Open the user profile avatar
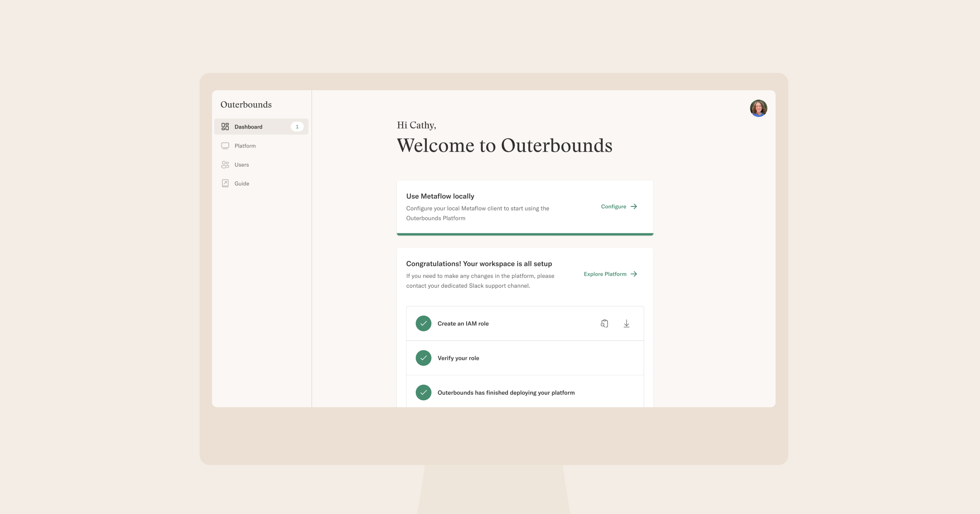The width and height of the screenshot is (980, 514). tap(758, 108)
